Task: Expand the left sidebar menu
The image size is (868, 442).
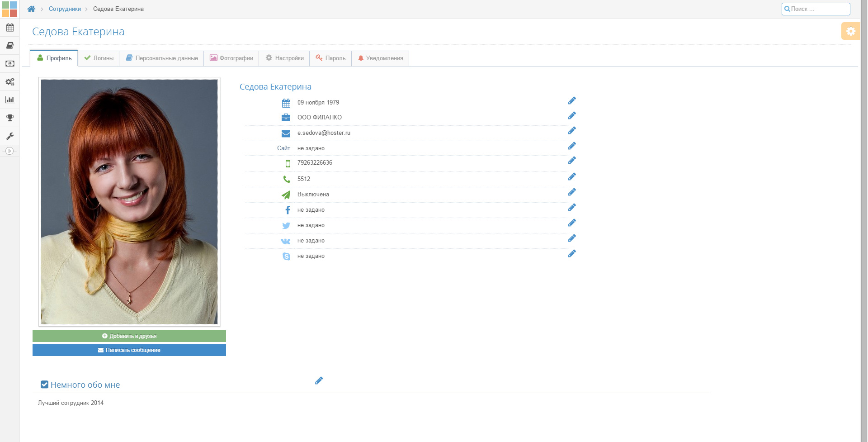Action: 9,151
